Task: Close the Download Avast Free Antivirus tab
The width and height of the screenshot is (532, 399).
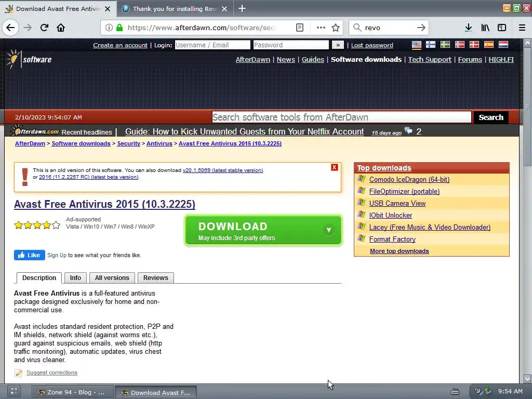Action: click(x=108, y=9)
